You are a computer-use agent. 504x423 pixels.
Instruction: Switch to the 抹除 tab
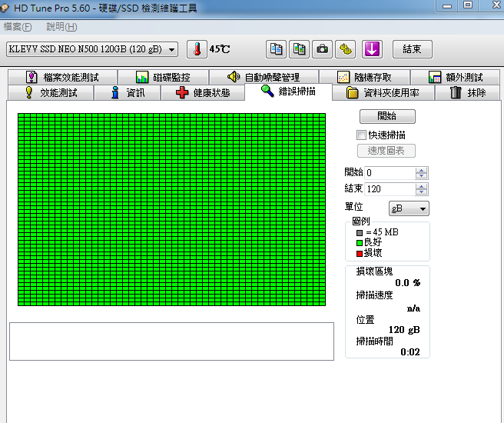coord(468,92)
